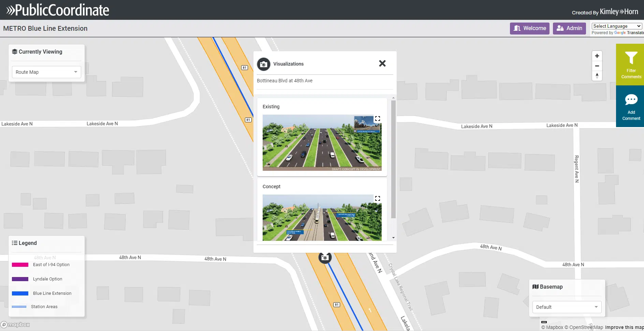Expand the Concept image to fullscreen
Viewport: 644px width, 331px height.
pyautogui.click(x=378, y=198)
